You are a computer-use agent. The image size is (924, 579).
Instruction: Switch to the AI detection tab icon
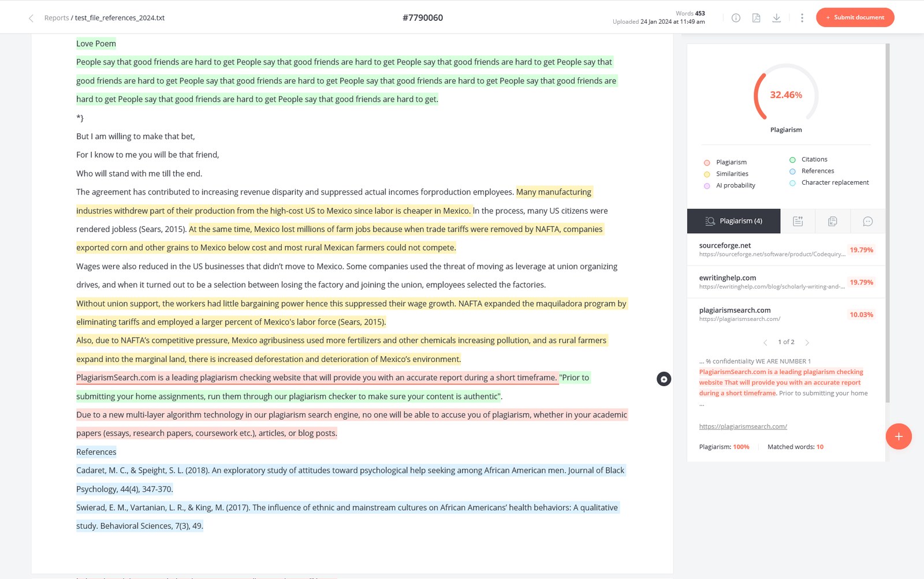tap(798, 221)
